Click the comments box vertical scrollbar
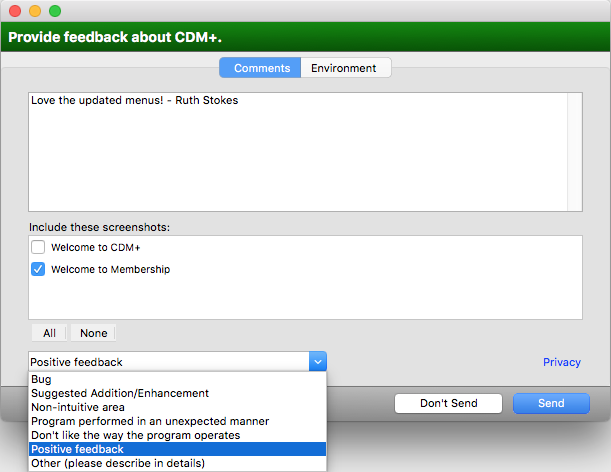The width and height of the screenshot is (611, 472). [x=574, y=152]
